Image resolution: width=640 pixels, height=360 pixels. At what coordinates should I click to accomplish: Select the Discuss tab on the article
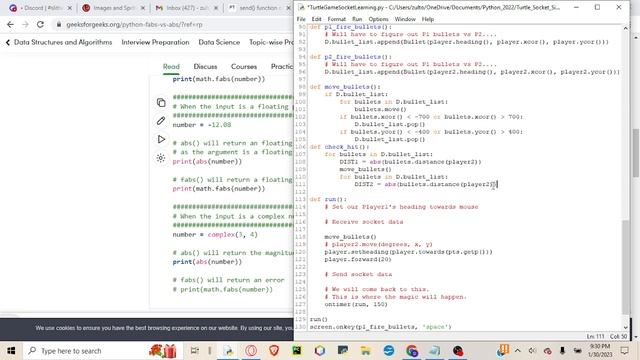[x=205, y=67]
